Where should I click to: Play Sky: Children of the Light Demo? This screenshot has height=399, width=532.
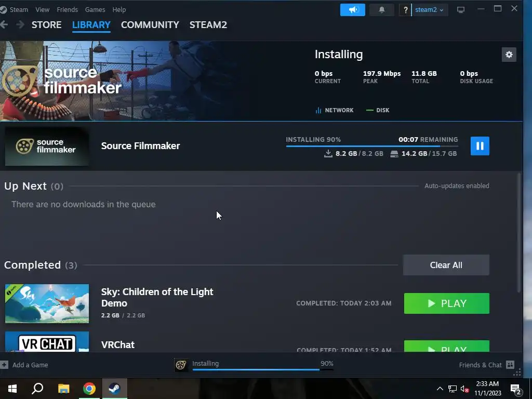[x=446, y=303]
